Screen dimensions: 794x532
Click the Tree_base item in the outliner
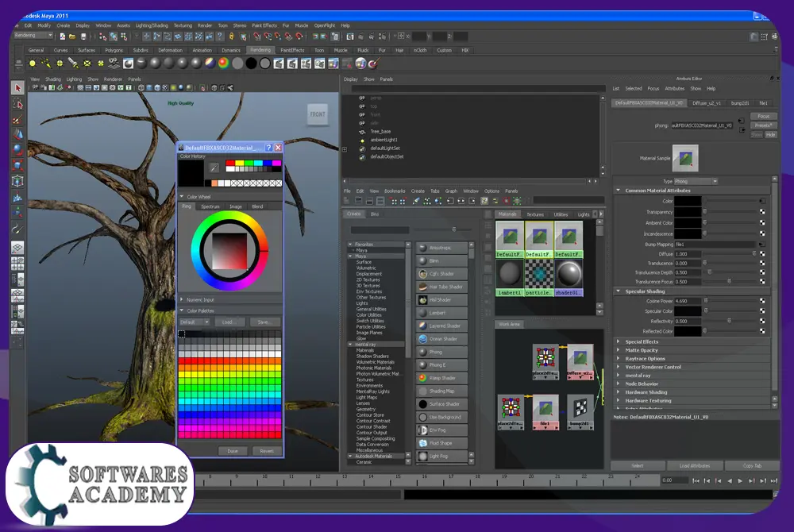point(380,132)
